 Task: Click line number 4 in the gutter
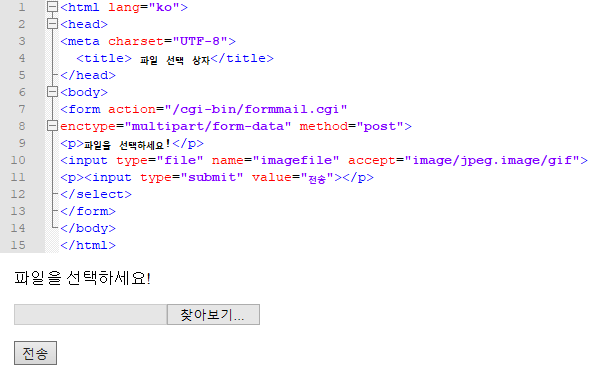[22, 58]
